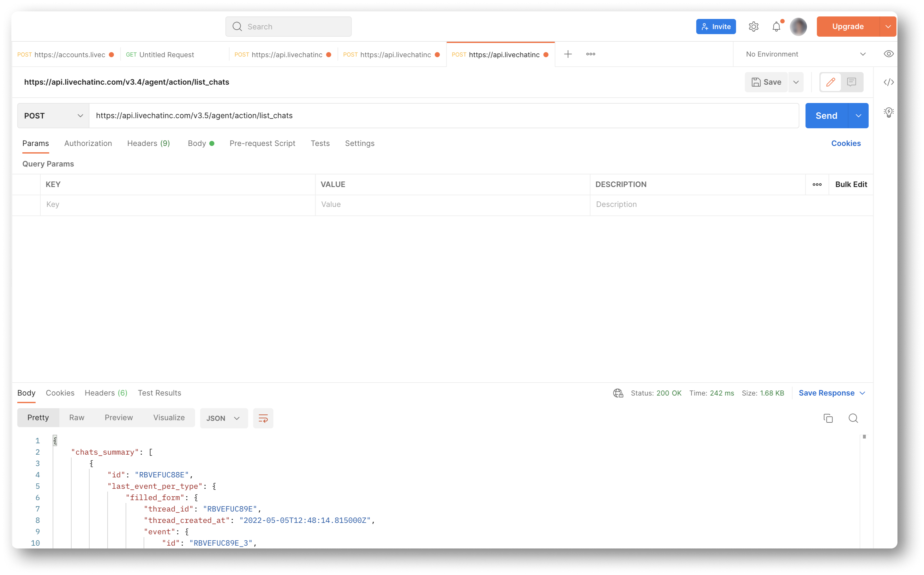The height and width of the screenshot is (575, 924).
Task: Search inside the response with magnifier icon
Action: (853, 418)
